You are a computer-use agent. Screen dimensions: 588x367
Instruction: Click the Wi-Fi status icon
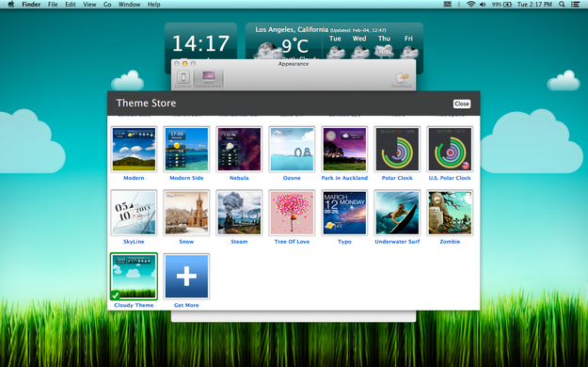point(471,5)
